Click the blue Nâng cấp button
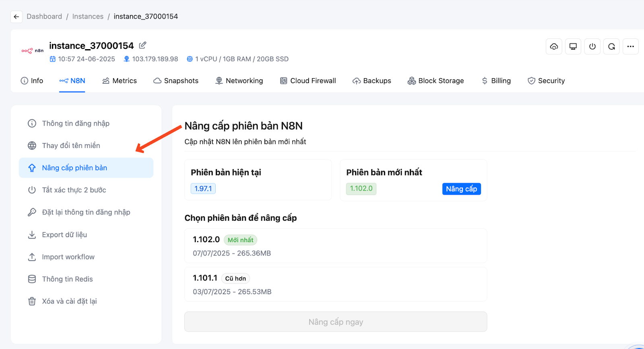 point(461,189)
